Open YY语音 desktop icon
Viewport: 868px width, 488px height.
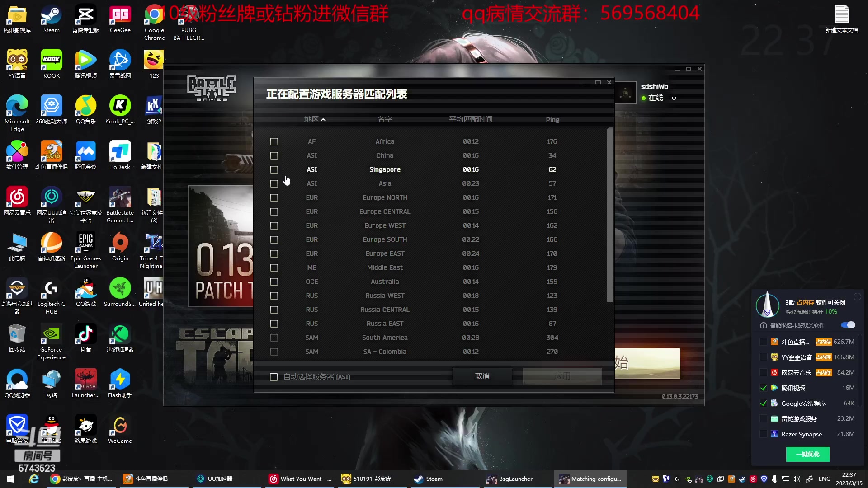(x=17, y=65)
